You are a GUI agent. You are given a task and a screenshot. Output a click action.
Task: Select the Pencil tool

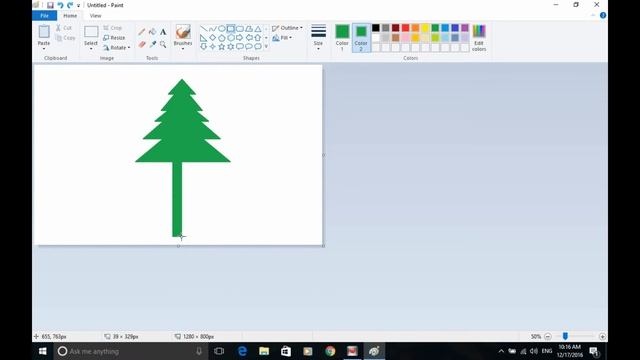pos(142,32)
